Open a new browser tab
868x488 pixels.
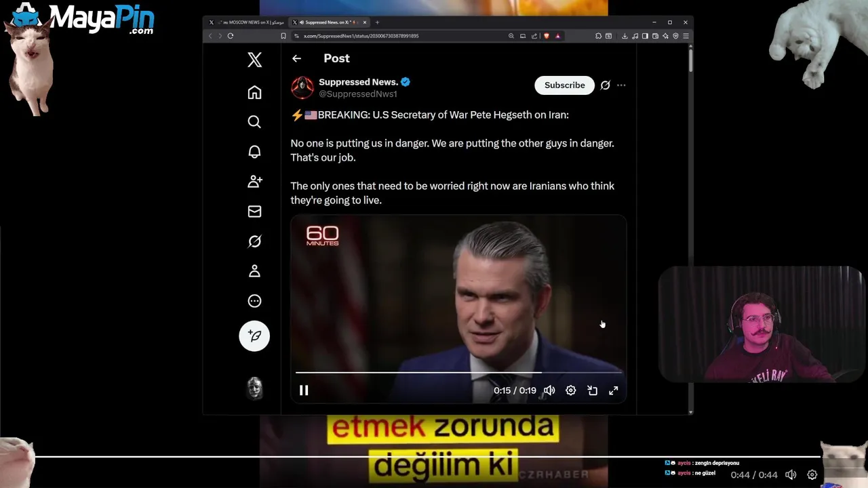377,22
